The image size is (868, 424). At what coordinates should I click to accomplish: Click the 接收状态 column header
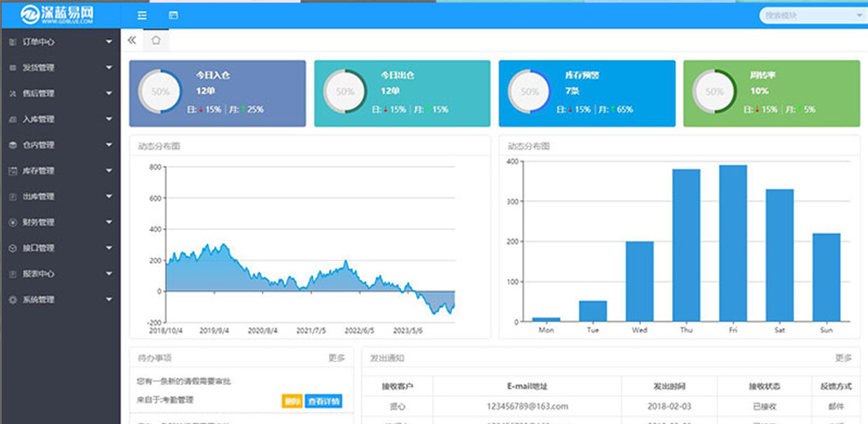tap(765, 386)
